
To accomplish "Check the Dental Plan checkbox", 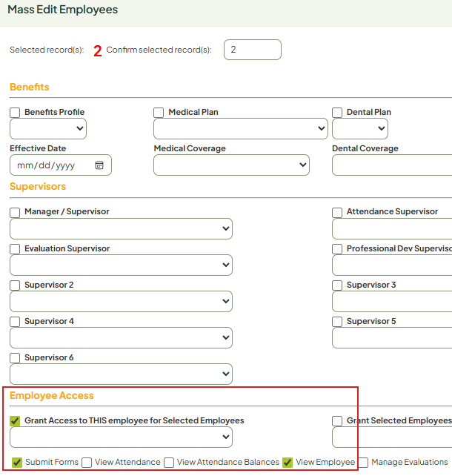I will point(337,112).
